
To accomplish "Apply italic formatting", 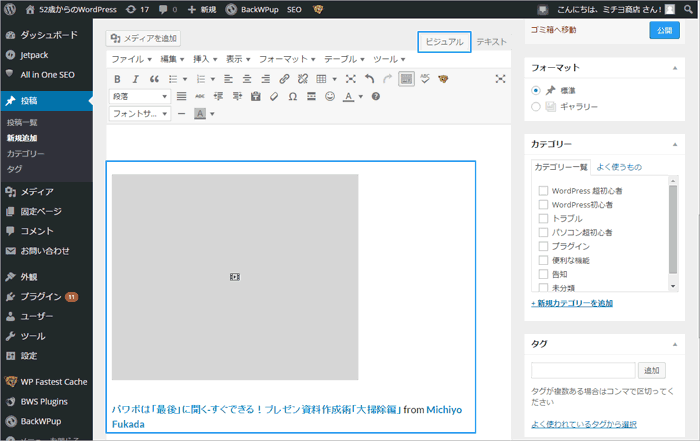I will click(135, 79).
